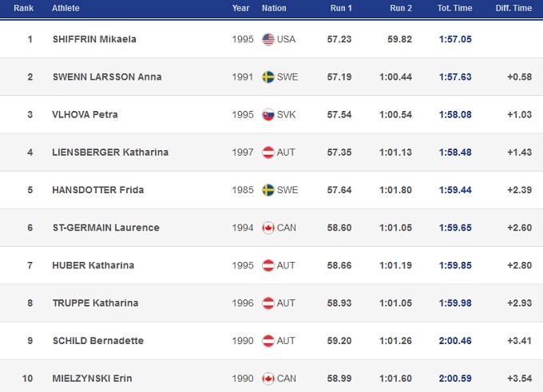
Task: Click the Slovakia flag beside Vlhova
Action: tap(268, 114)
